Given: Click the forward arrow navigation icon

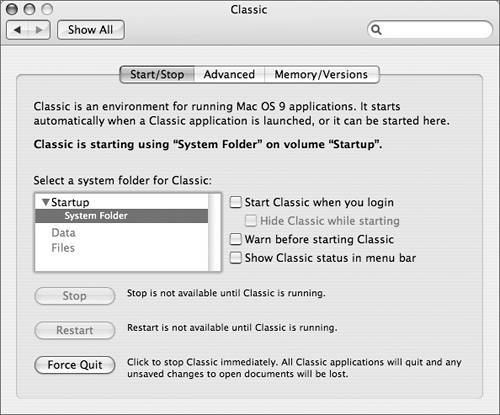Looking at the screenshot, I should pyautogui.click(x=39, y=30).
